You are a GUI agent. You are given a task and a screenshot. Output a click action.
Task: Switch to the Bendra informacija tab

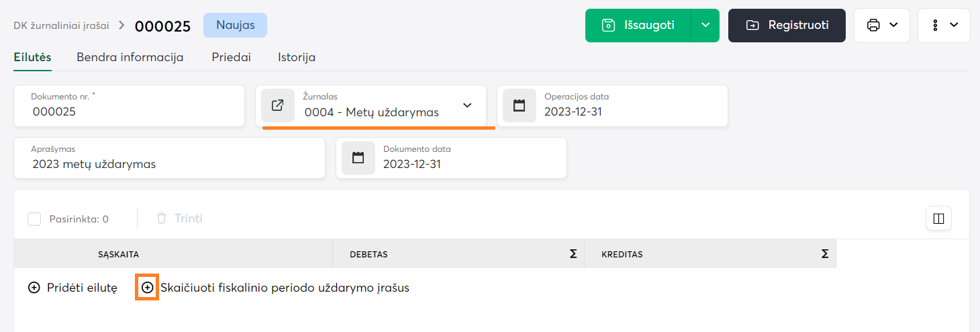[x=130, y=57]
